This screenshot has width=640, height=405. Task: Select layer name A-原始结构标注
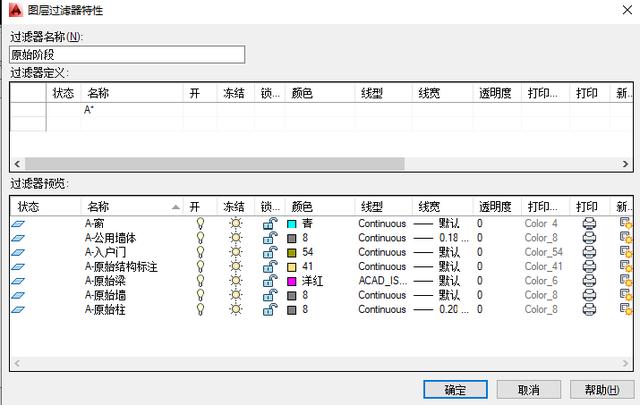point(121,267)
